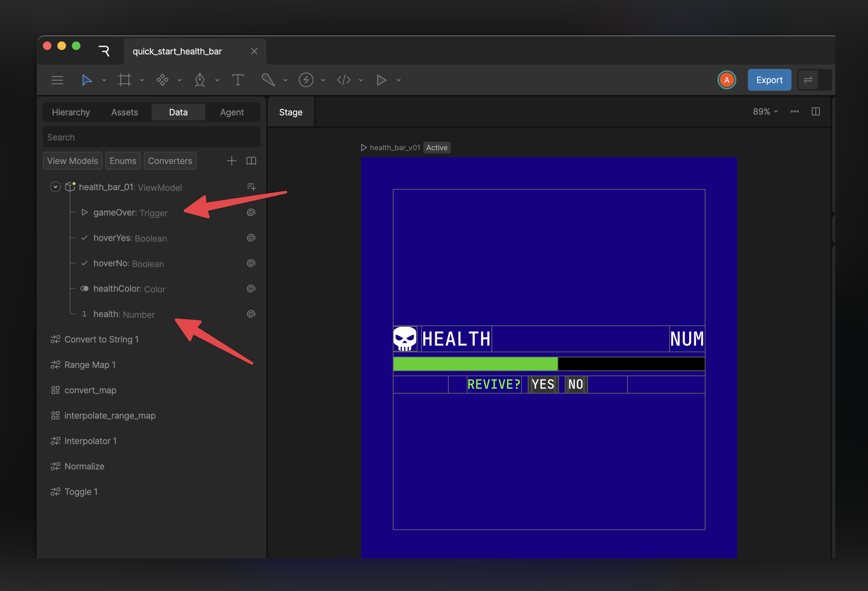Open Pen tool dropdown arrow
Screen dimensions: 868x591
point(217,80)
